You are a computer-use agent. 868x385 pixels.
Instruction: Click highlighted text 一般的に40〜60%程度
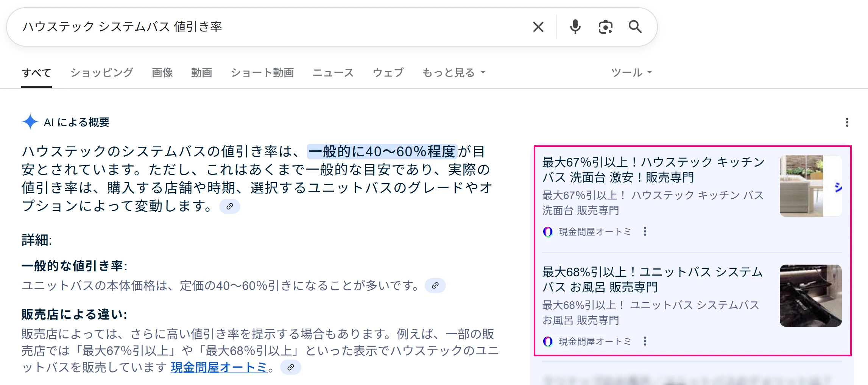tap(382, 151)
